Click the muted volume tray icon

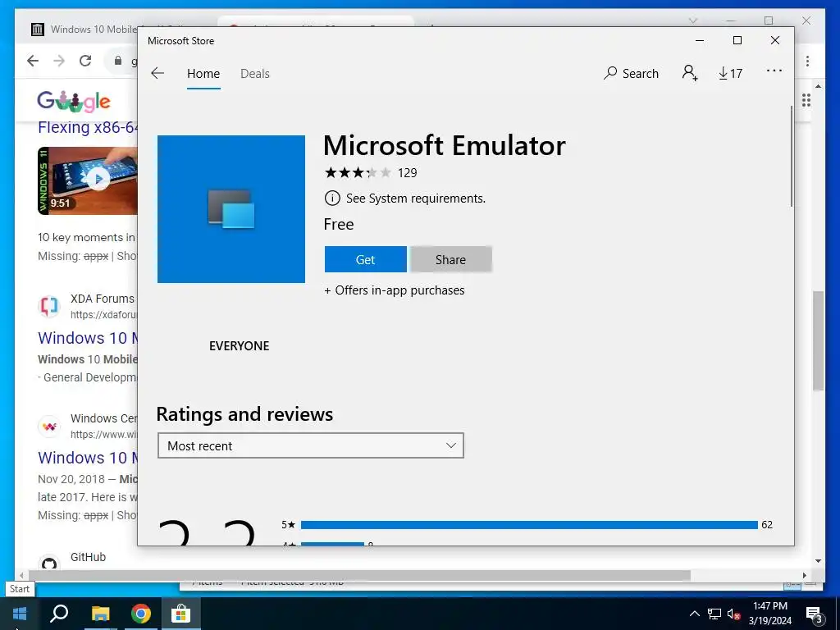(734, 614)
